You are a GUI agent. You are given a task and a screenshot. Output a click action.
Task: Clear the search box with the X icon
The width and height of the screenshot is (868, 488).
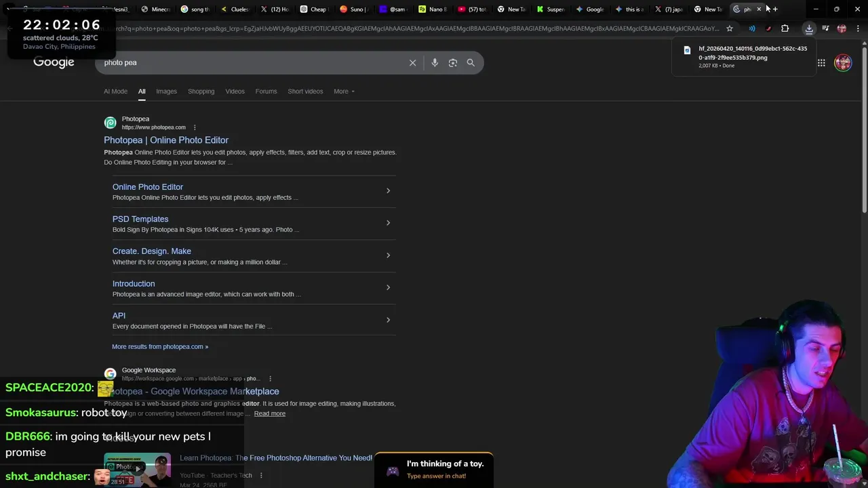tap(412, 62)
